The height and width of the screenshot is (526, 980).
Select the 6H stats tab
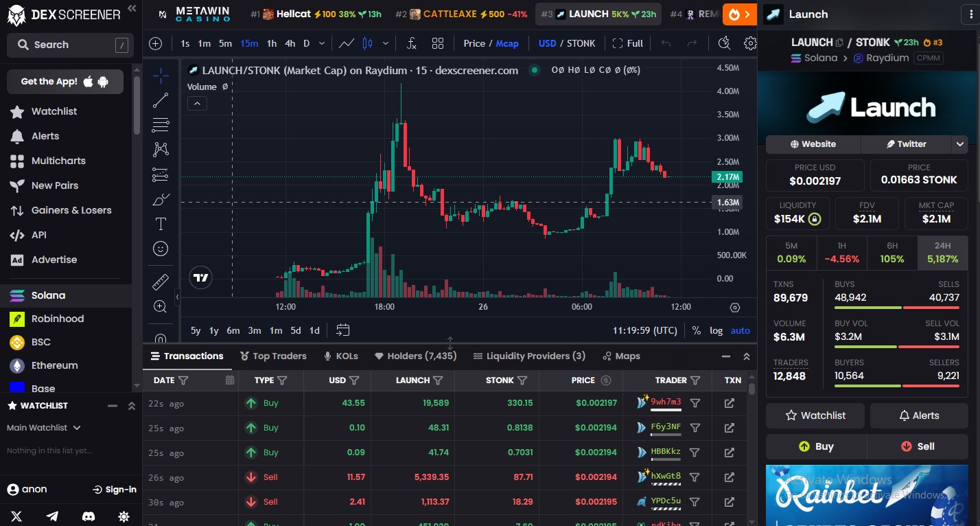click(892, 253)
